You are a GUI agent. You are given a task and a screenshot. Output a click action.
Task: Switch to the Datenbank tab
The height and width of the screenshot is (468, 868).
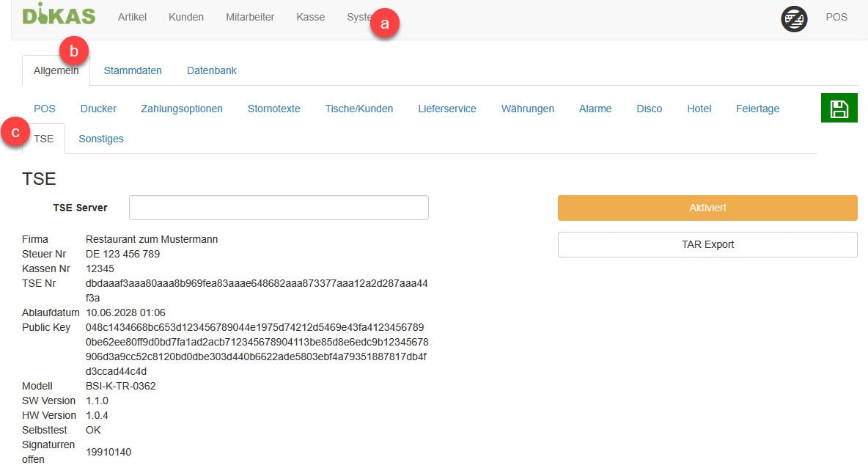211,70
